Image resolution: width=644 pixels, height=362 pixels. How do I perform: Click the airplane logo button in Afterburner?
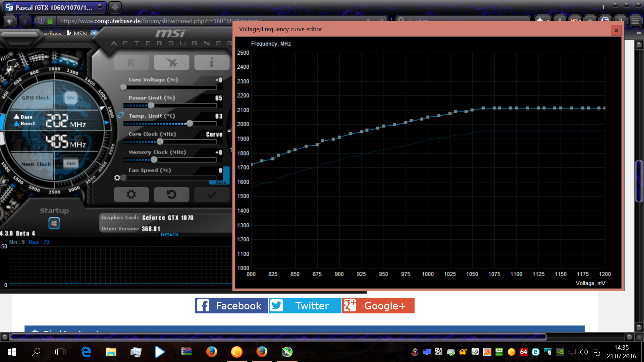point(171,62)
